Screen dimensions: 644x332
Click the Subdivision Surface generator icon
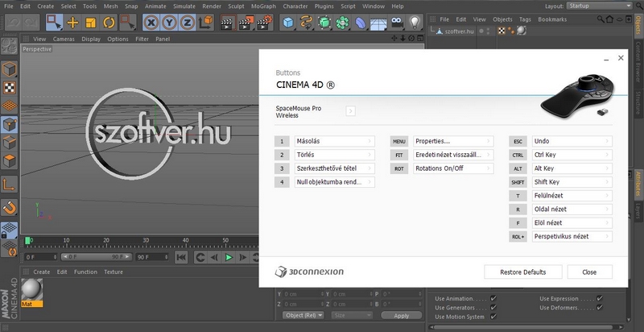(x=324, y=23)
